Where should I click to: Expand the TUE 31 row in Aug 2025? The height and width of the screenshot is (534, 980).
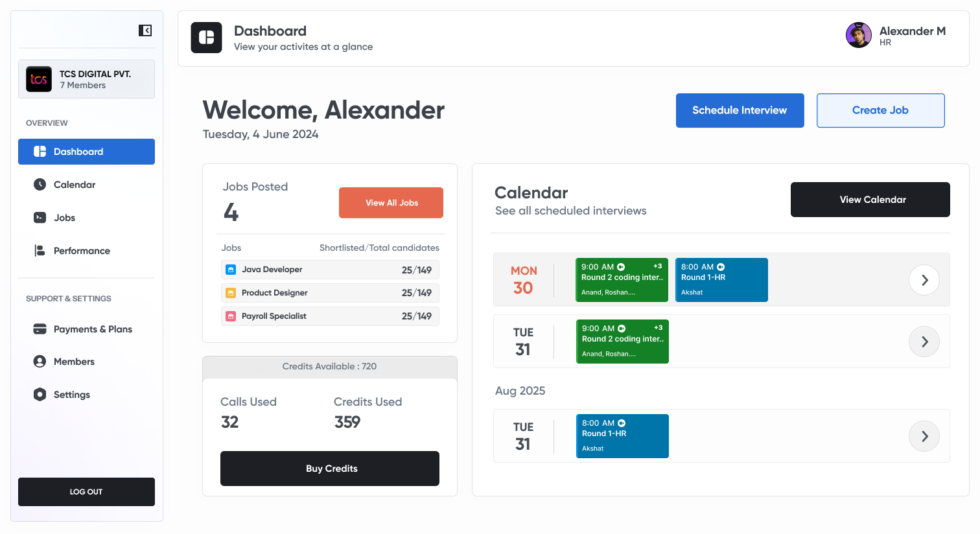[924, 435]
